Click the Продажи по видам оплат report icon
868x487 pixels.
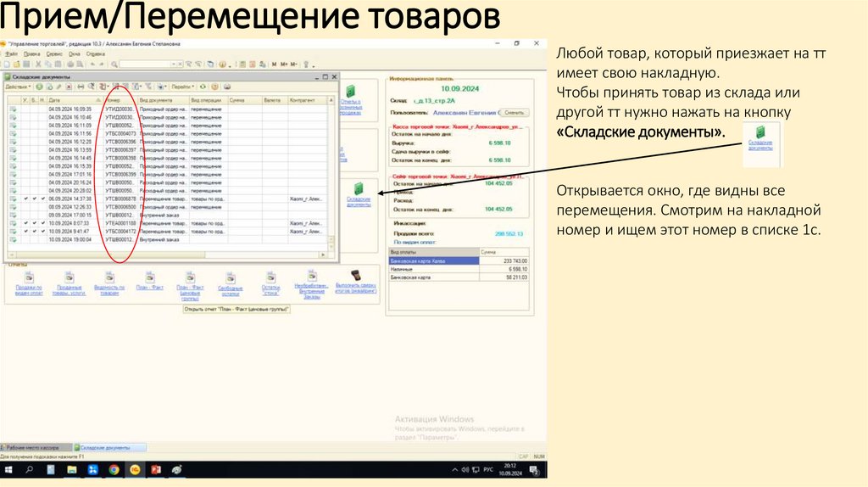29,277
